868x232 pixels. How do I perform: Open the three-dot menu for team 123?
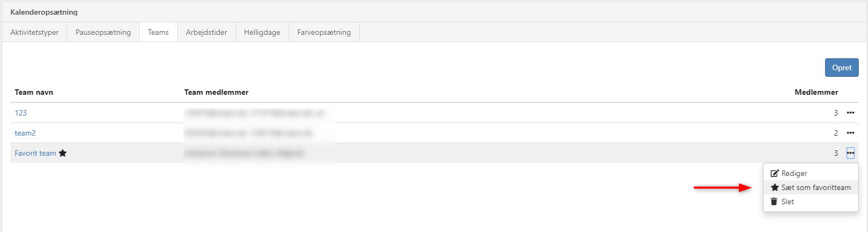[x=851, y=113]
